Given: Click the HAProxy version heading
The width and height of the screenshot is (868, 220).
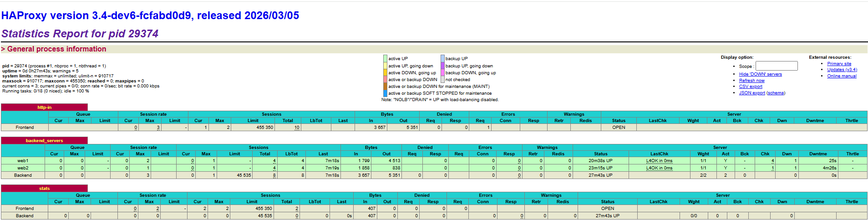Looking at the screenshot, I should [x=150, y=15].
